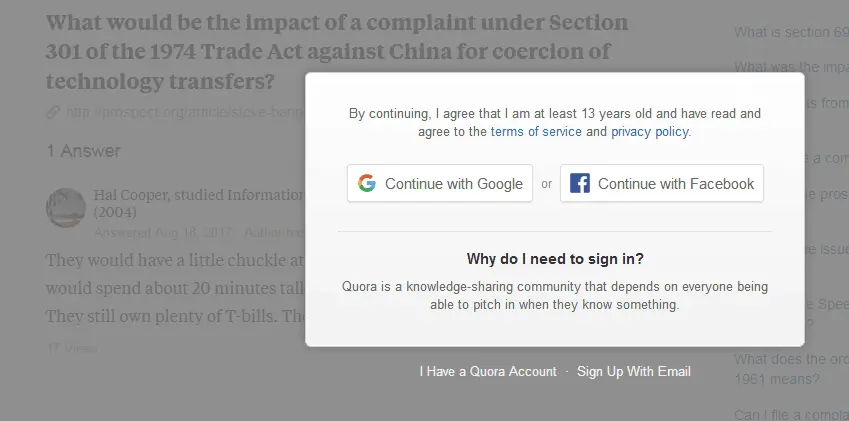Open related question about order 1961 means
Screen dimensions: 849x421
[x=791, y=369]
